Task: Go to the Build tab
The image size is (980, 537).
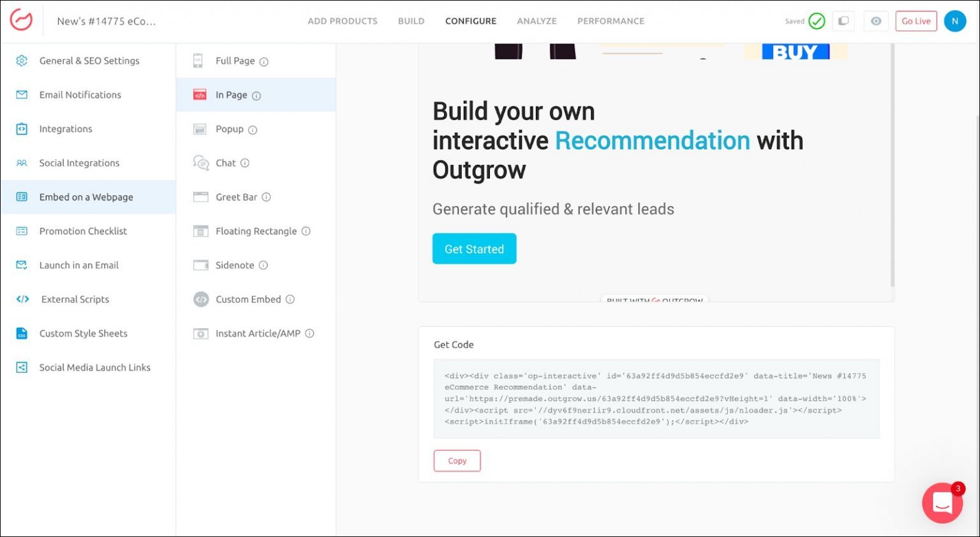Action: tap(411, 21)
